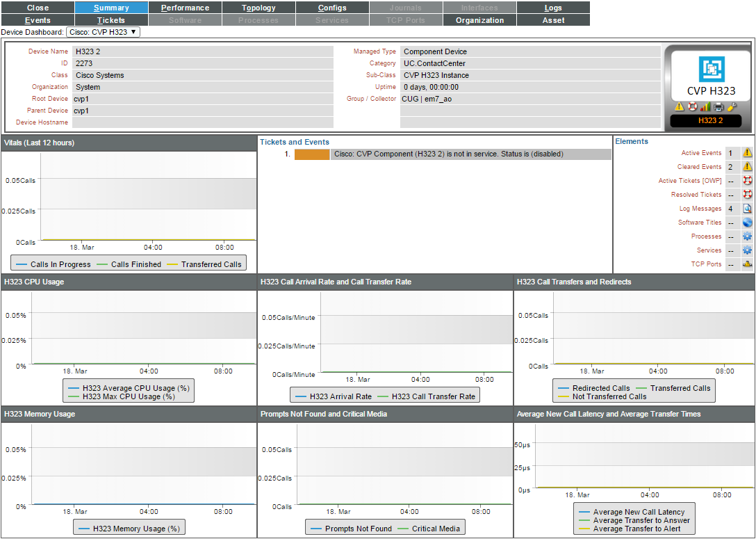Open the bar chart icon under CVP H323 tile

click(705, 106)
